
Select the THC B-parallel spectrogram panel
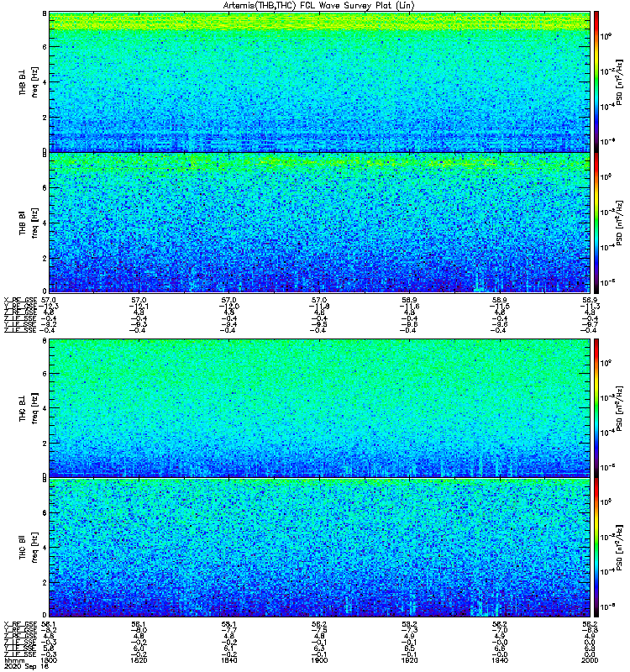(x=320, y=548)
